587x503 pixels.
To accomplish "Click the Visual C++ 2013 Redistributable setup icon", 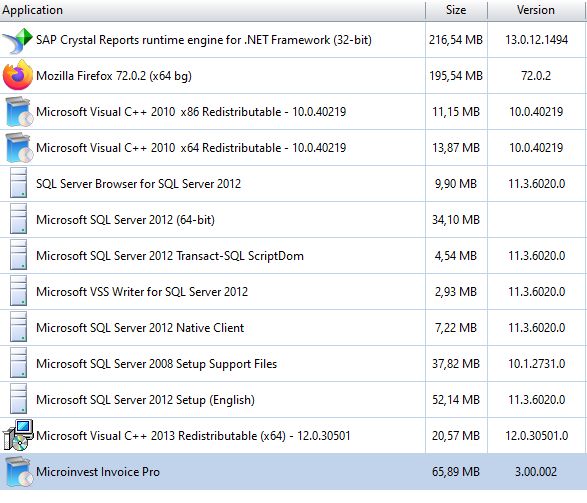I will click(18, 435).
